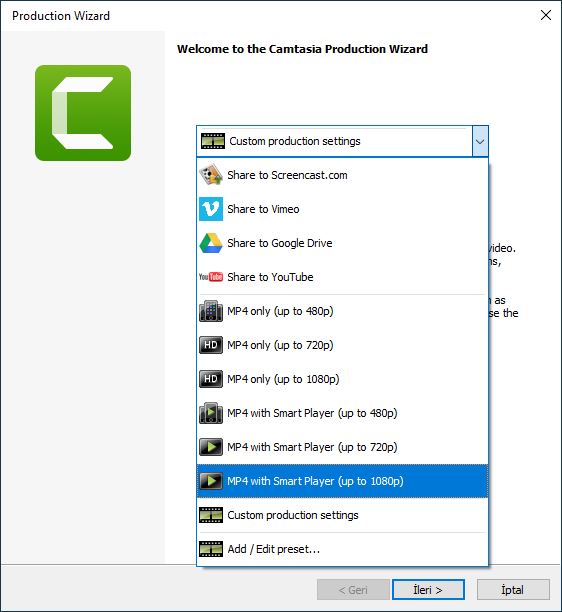562x612 pixels.
Task: Pick Share to Google Drive
Action: 342,243
